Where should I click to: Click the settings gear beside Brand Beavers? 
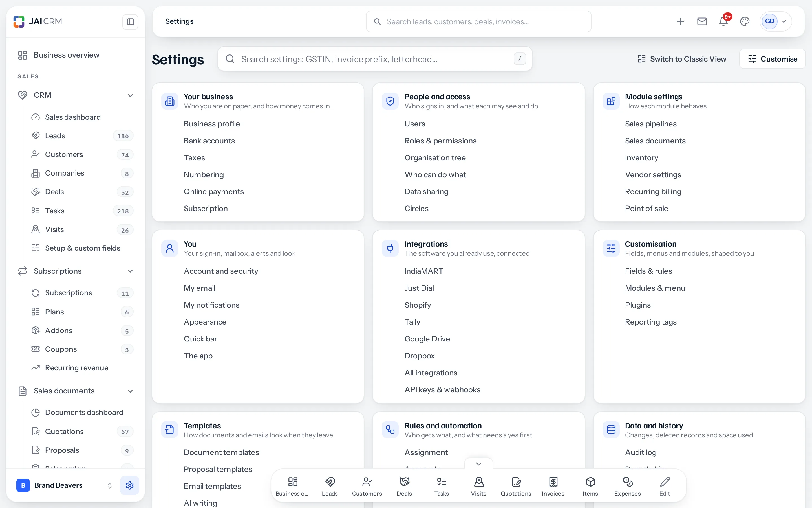point(129,485)
